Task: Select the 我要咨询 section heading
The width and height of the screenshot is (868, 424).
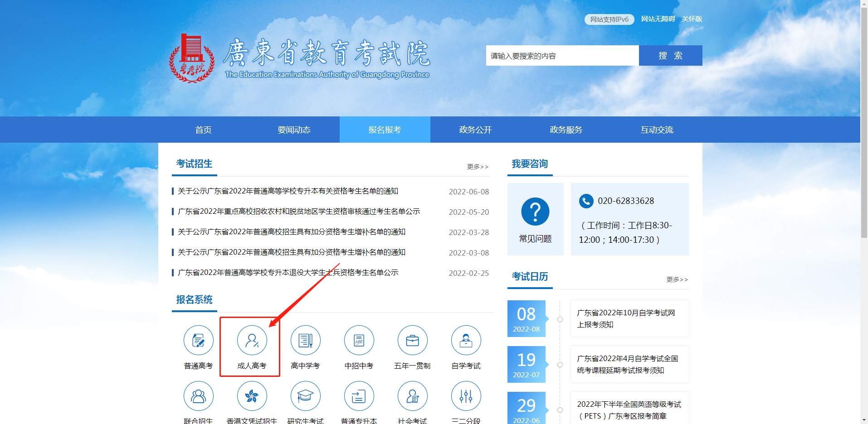Action: 530,164
